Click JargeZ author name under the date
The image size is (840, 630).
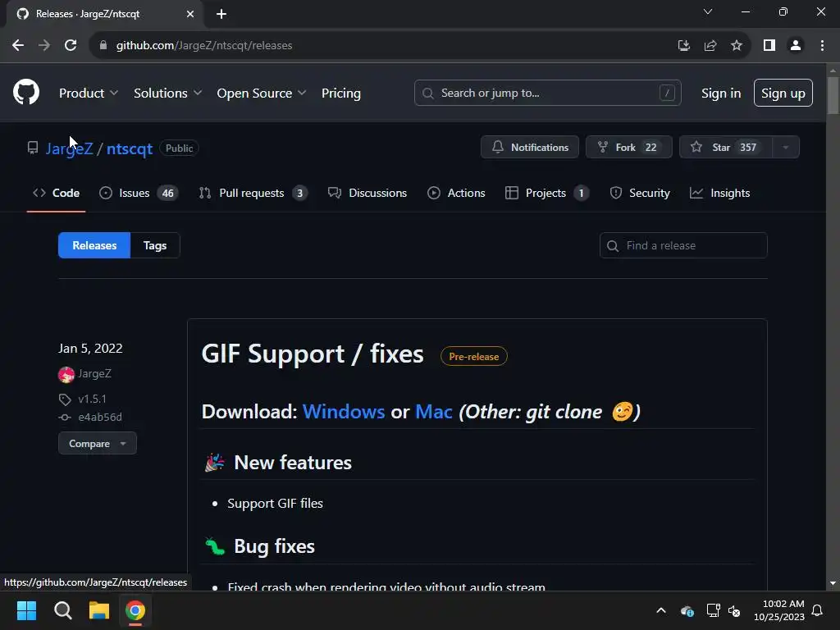tap(95, 373)
